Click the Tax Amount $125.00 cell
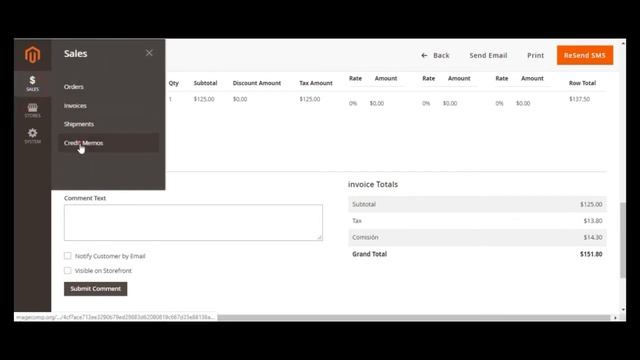 310,99
